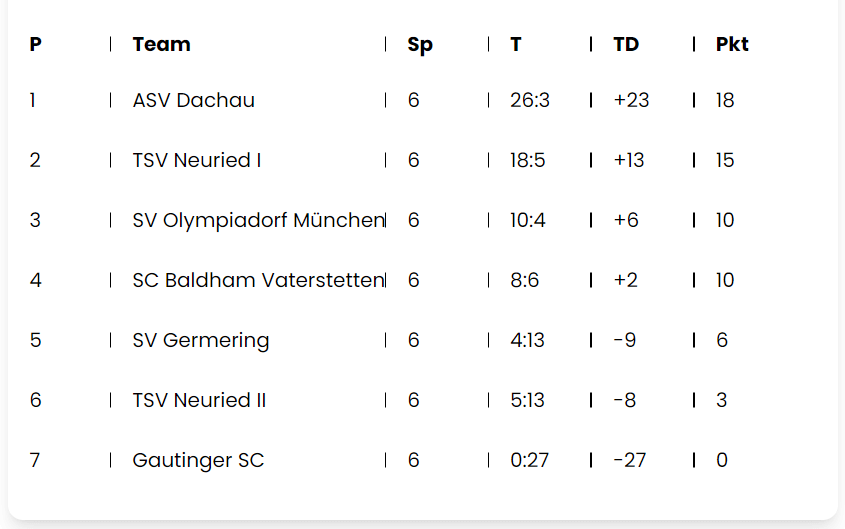The width and height of the screenshot is (845, 529).
Task: Click the Pkt column header
Action: 732,44
